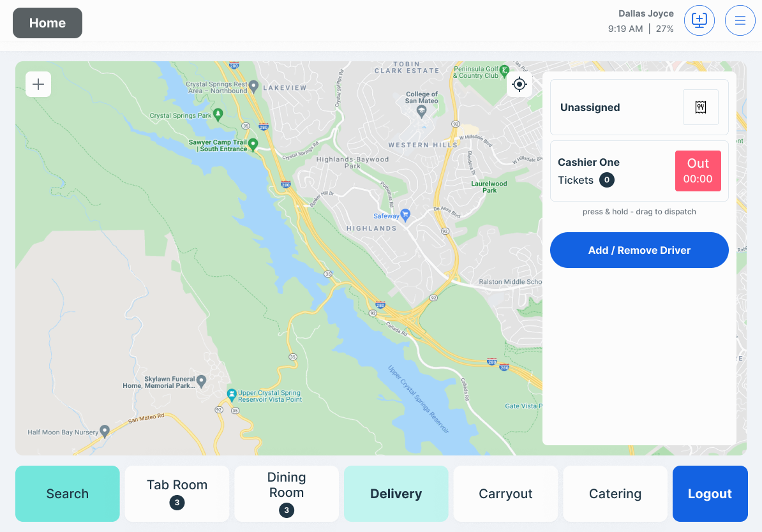The width and height of the screenshot is (762, 532).
Task: Center the map with the locate icon
Action: pos(519,84)
